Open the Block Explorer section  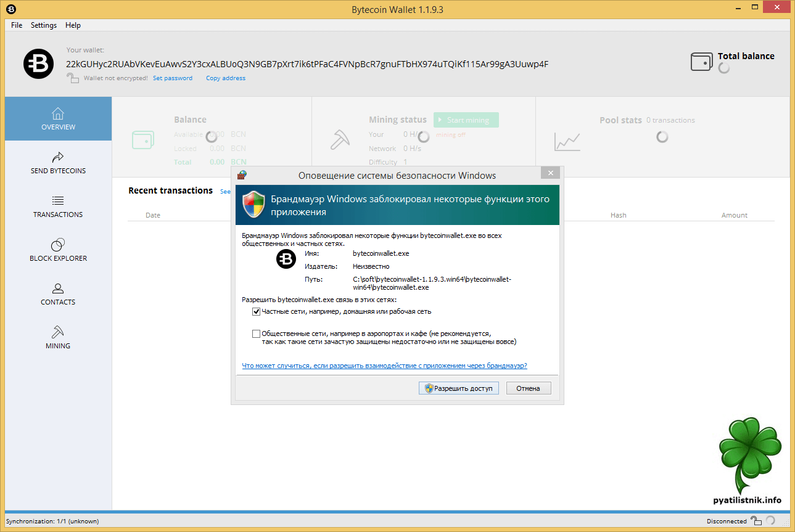pyautogui.click(x=59, y=250)
